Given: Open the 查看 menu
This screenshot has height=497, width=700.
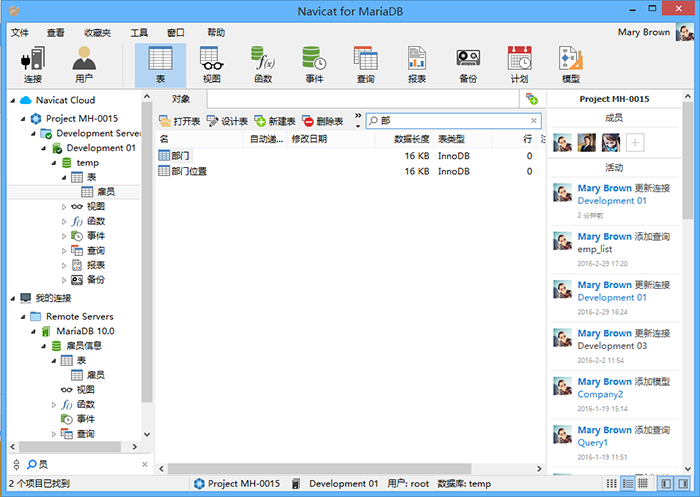Looking at the screenshot, I should tap(55, 33).
